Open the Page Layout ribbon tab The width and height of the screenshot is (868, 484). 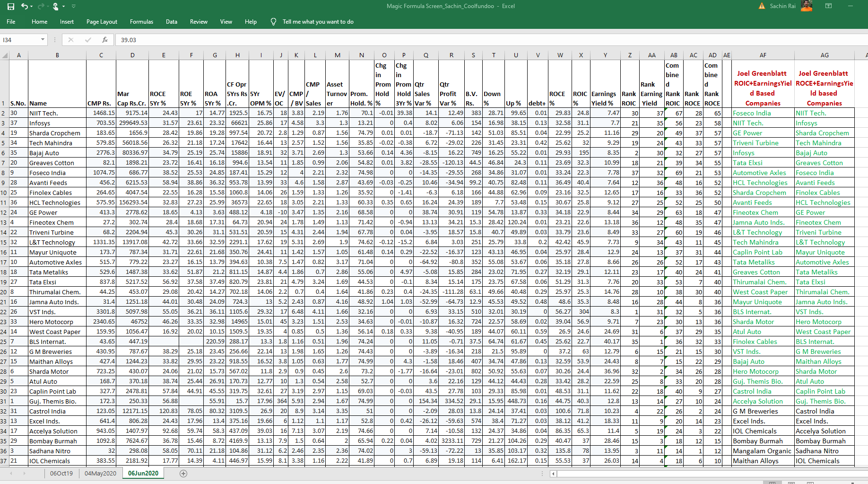click(102, 22)
